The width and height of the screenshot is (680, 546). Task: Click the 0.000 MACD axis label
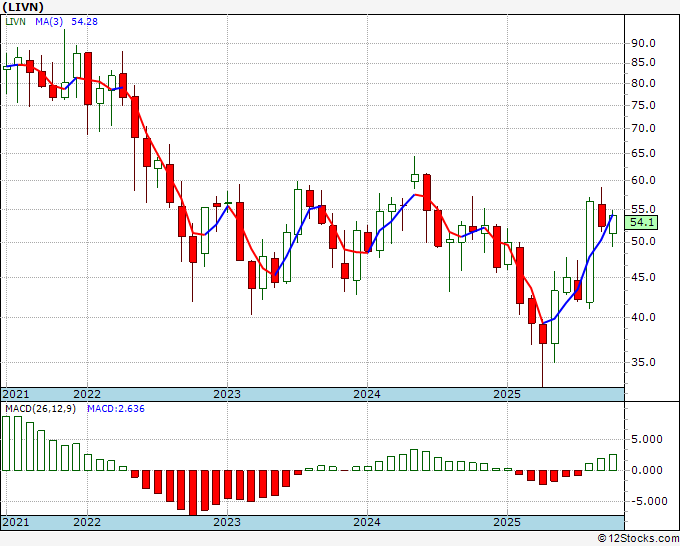646,470
